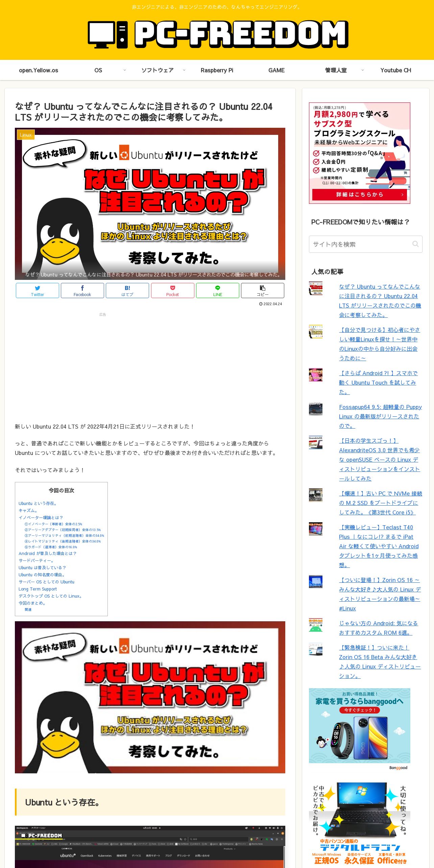This screenshot has width=434, height=868.
Task: Expand the OS menu dropdown arrow
Action: [124, 70]
